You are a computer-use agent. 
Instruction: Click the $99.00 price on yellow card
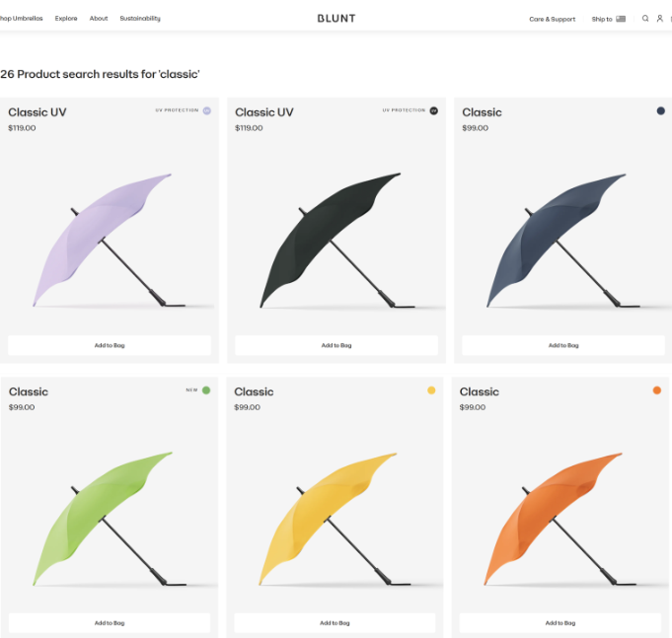(x=247, y=407)
